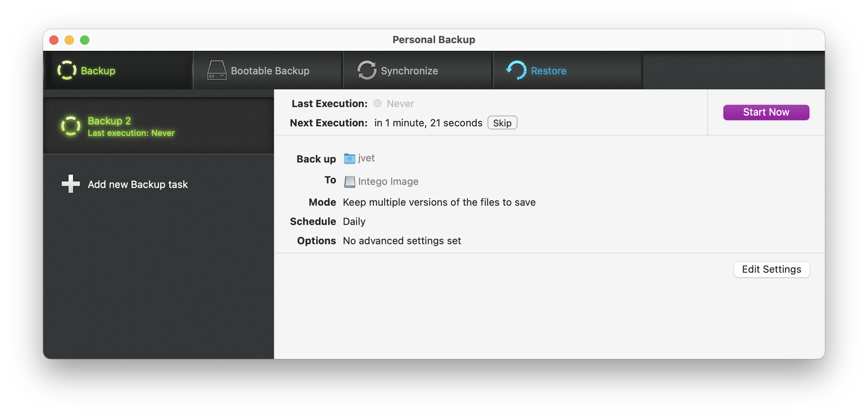Click the Synchronize arrows icon
The width and height of the screenshot is (868, 416).
(x=367, y=70)
